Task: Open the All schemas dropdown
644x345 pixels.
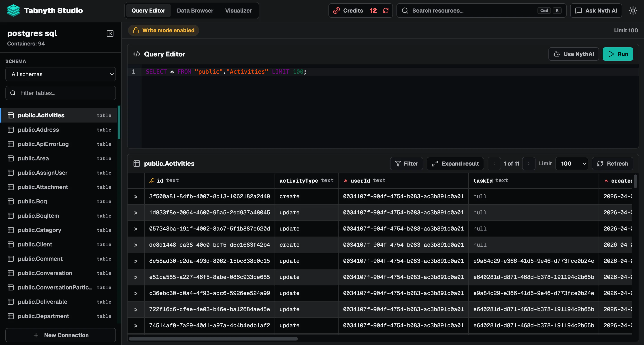Action: pyautogui.click(x=60, y=74)
